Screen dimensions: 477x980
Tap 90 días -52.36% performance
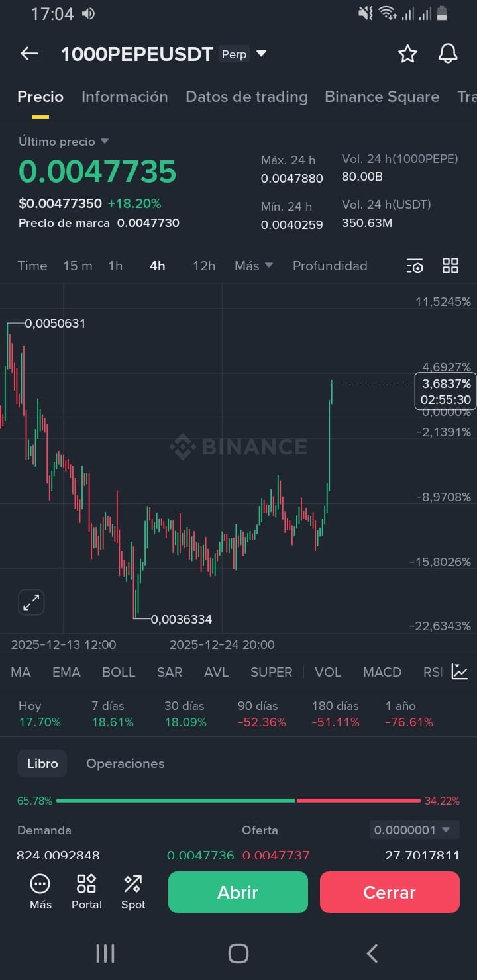click(262, 714)
